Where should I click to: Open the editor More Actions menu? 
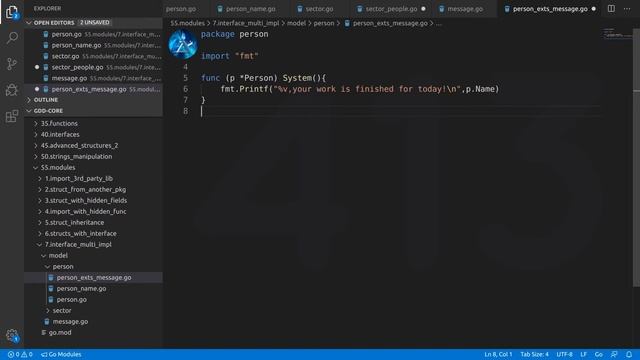627,9
